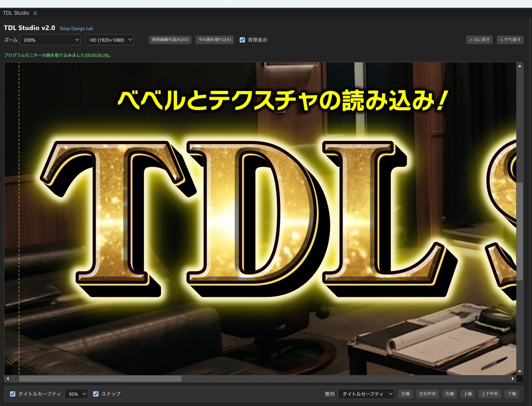
Task: Toggle the タイトルセーフティ checkbox
Action: click(x=12, y=394)
